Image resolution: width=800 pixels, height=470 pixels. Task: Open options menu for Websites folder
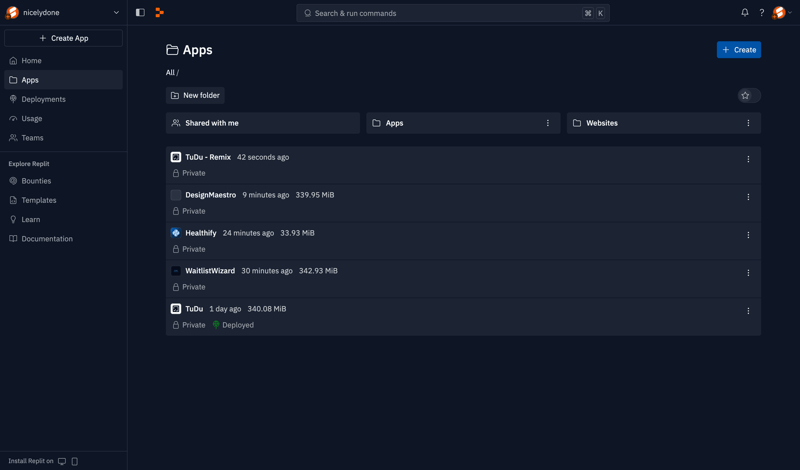pos(748,123)
